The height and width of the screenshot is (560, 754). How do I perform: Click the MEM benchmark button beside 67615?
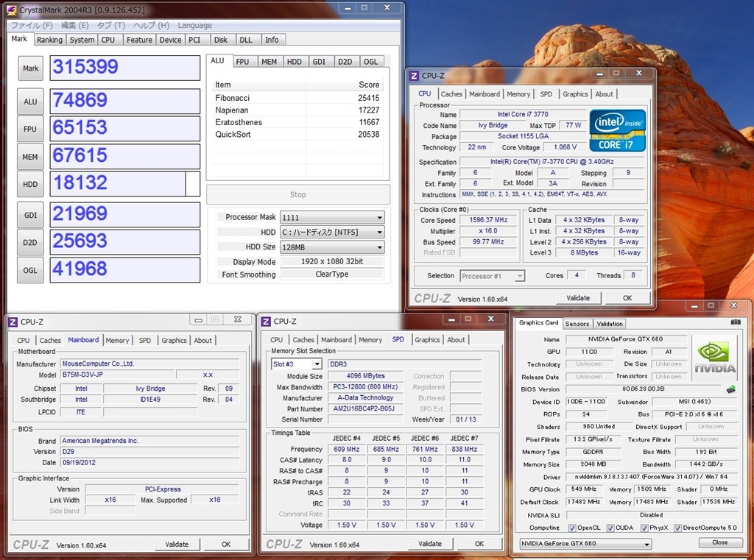pos(30,157)
